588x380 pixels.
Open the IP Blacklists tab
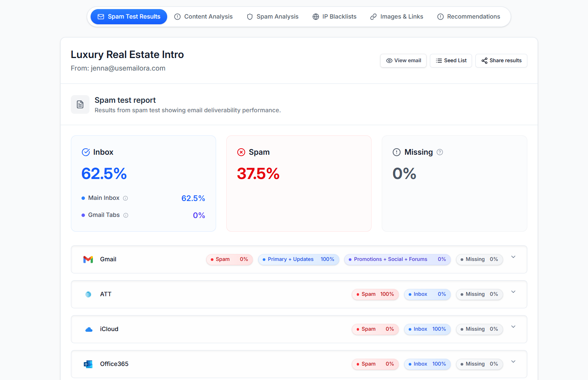[x=334, y=17]
